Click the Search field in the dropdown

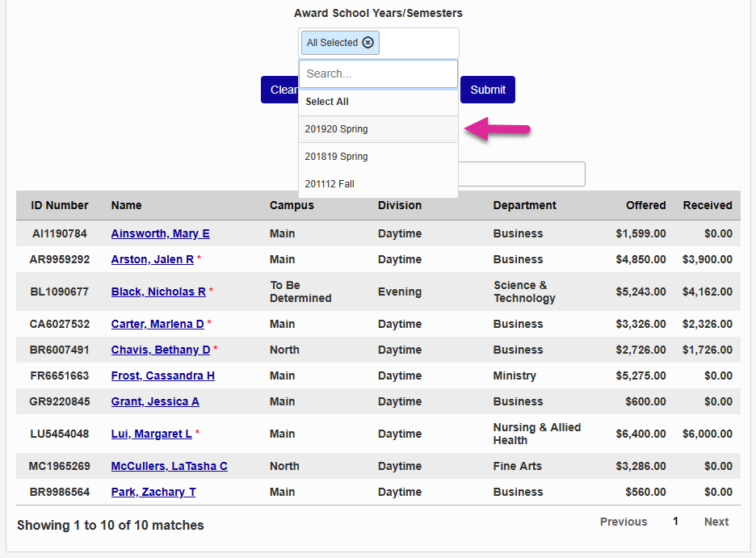379,73
